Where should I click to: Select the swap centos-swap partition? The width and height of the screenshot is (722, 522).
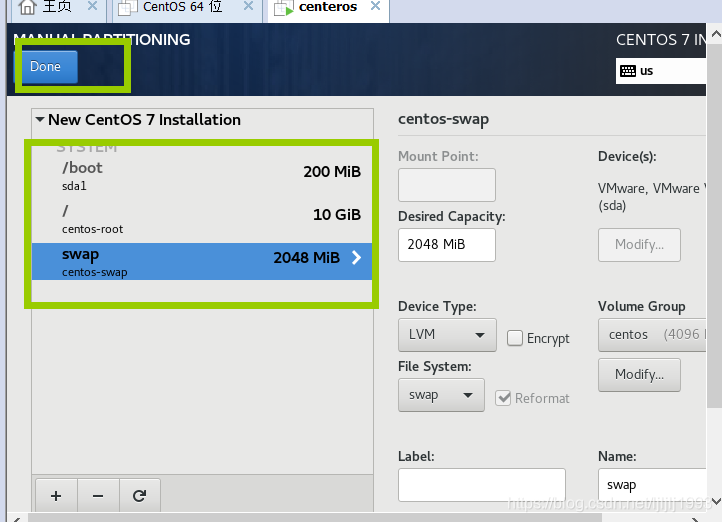coord(202,261)
